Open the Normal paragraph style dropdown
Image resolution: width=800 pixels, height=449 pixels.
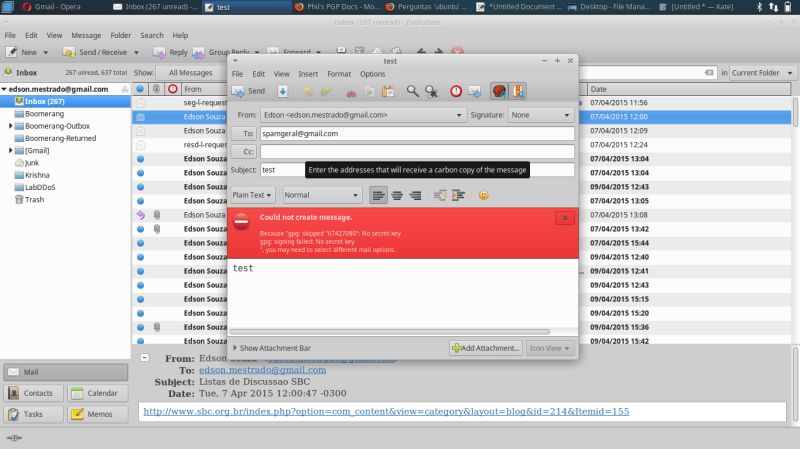pos(321,195)
